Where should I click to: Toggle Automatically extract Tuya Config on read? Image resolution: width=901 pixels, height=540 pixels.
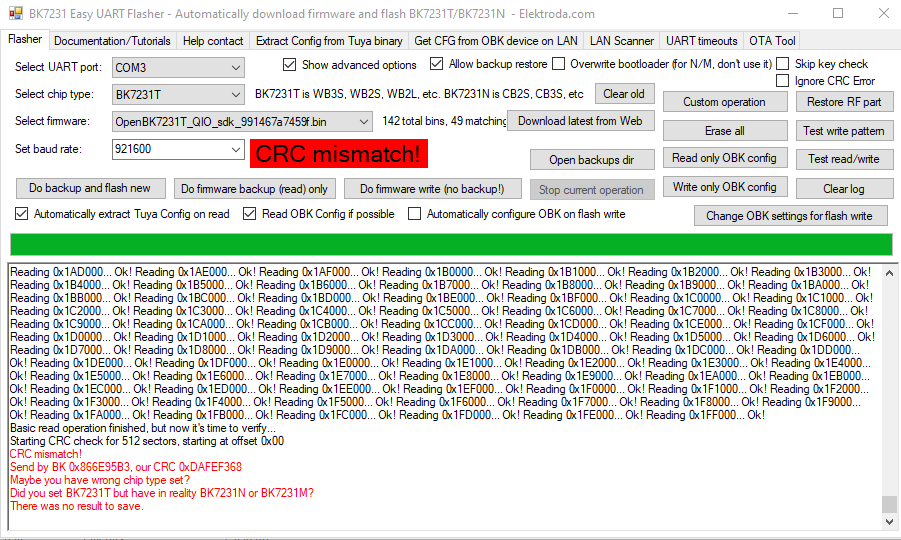[22, 214]
